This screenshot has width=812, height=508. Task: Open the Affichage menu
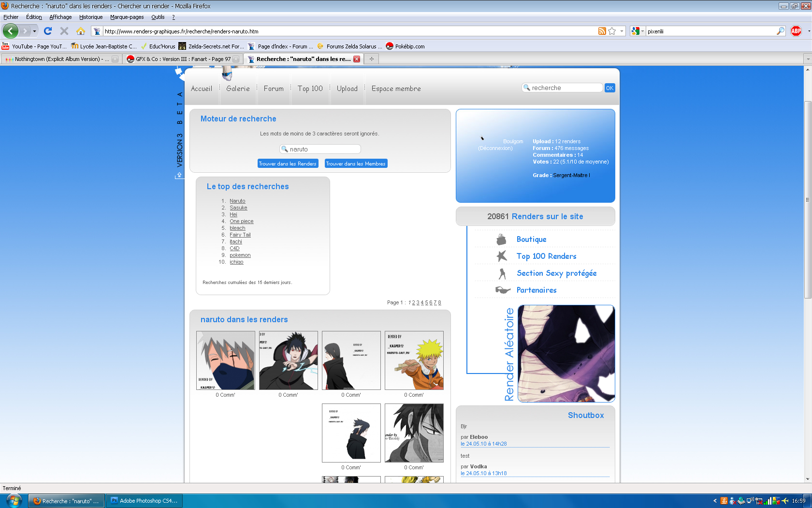point(60,17)
